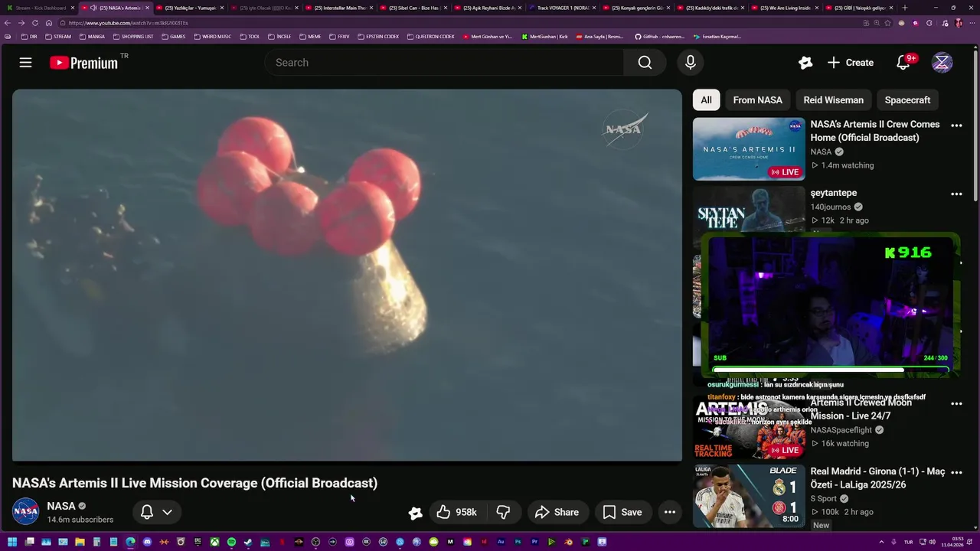
Task: Open the account avatar menu
Action: (x=942, y=63)
